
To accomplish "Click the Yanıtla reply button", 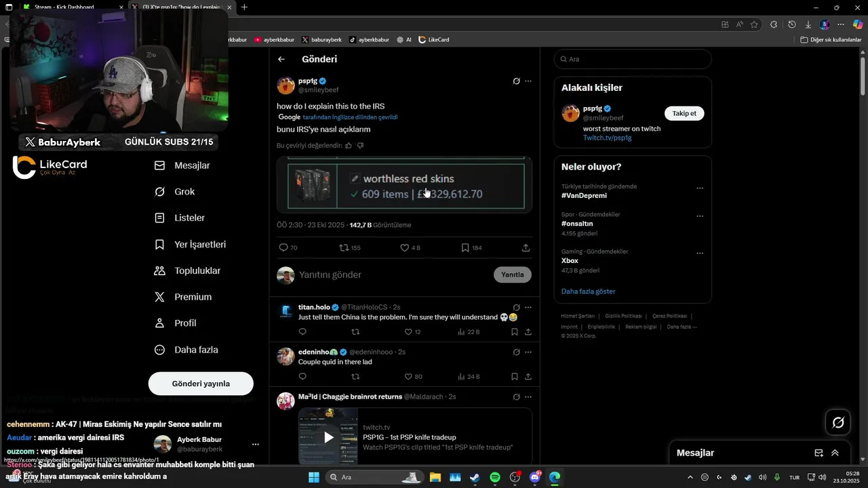I will click(513, 274).
